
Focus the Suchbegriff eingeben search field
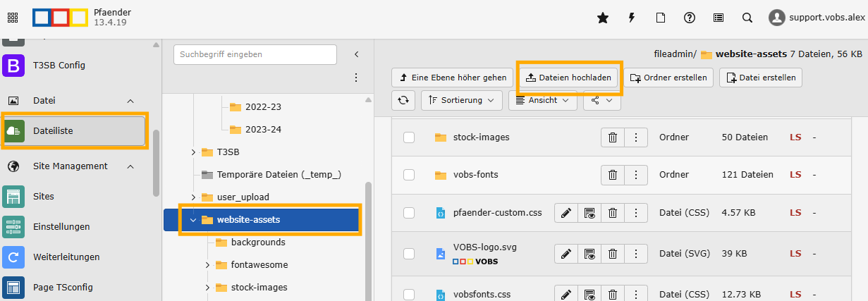point(255,54)
